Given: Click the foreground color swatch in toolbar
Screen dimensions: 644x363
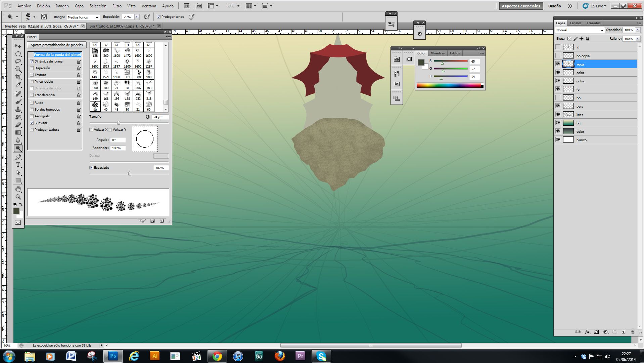Looking at the screenshot, I should tap(16, 211).
